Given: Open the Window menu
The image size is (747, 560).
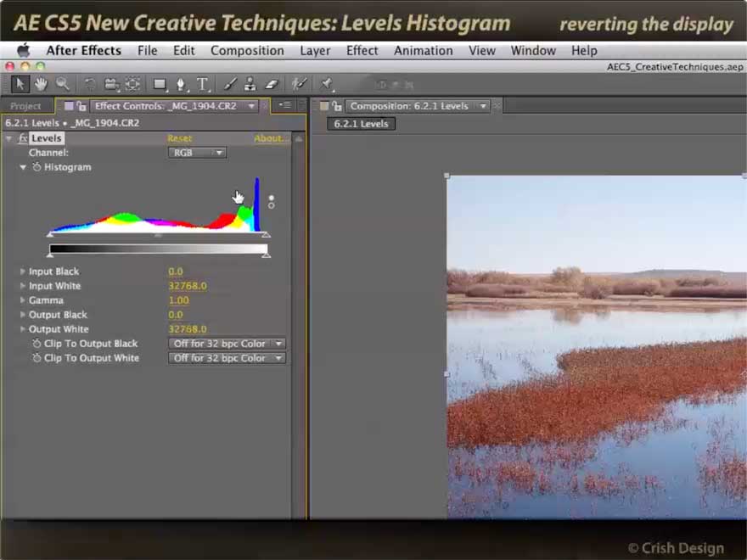Looking at the screenshot, I should [533, 50].
